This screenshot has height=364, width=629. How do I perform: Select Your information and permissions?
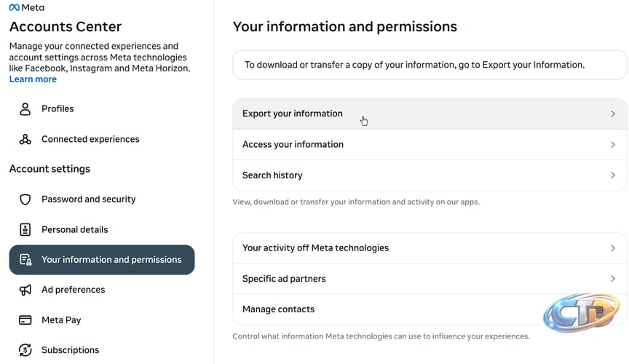pos(102,260)
